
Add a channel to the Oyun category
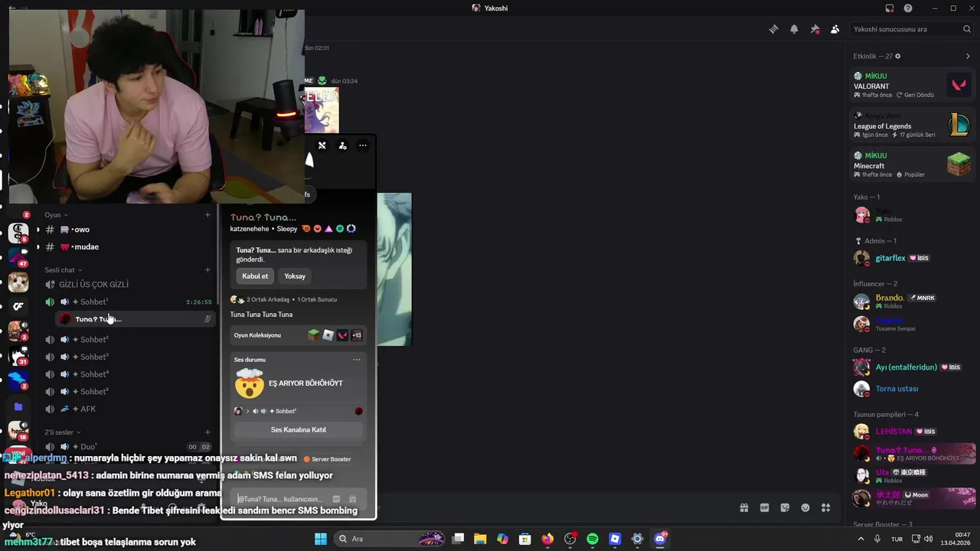tap(207, 215)
